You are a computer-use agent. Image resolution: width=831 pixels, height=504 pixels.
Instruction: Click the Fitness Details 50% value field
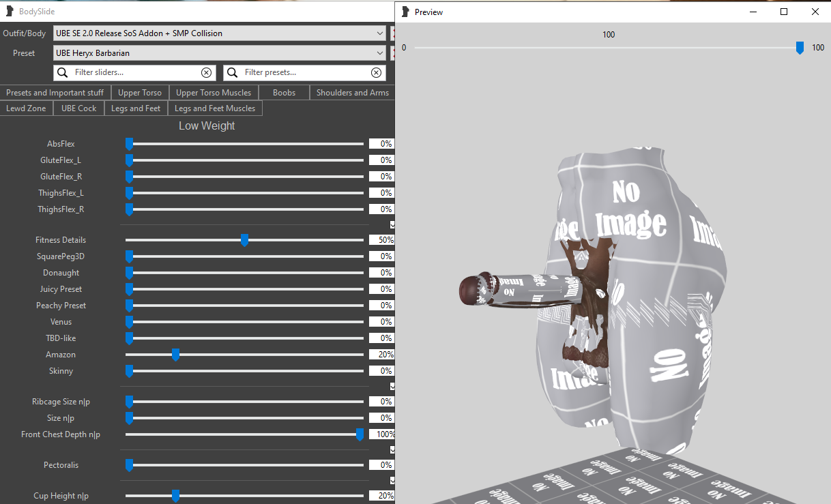click(381, 240)
